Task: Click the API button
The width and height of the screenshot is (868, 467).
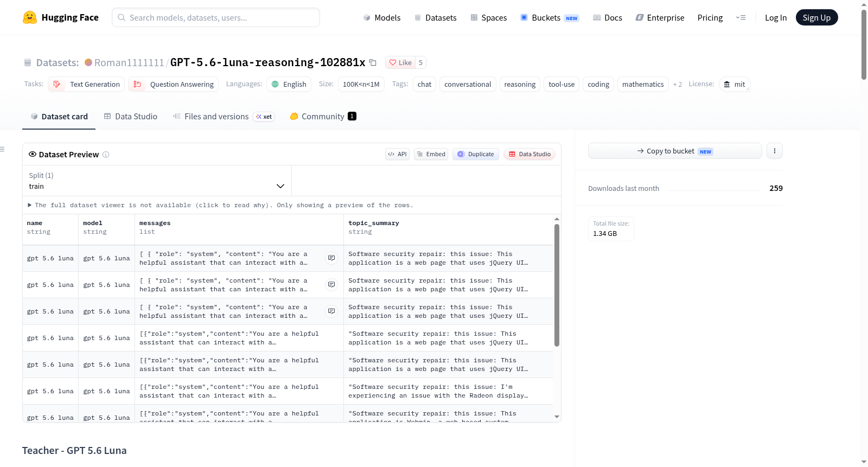Action: click(x=397, y=154)
